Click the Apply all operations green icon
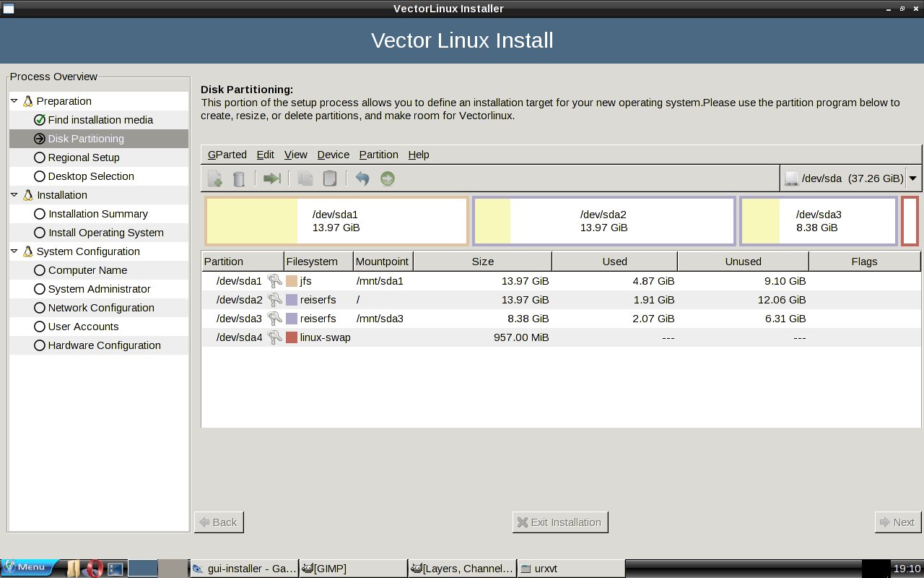 (x=388, y=178)
